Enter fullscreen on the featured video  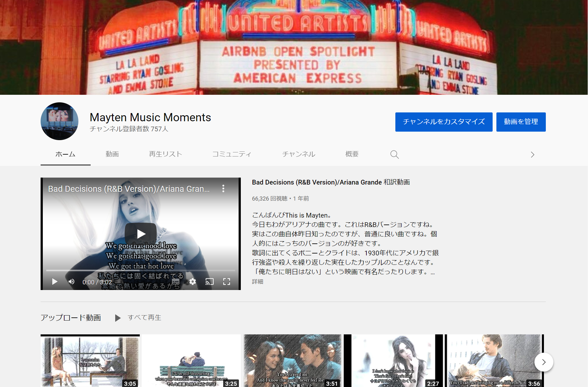pos(227,282)
